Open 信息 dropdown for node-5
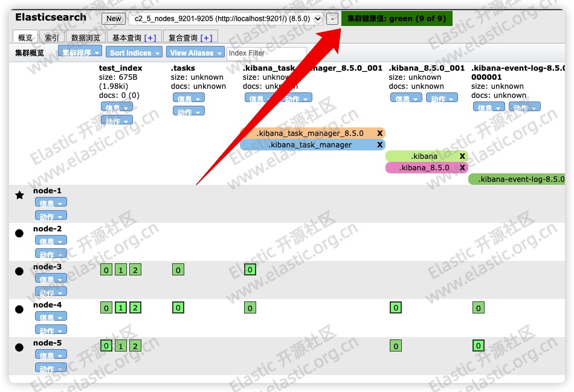 tap(51, 355)
